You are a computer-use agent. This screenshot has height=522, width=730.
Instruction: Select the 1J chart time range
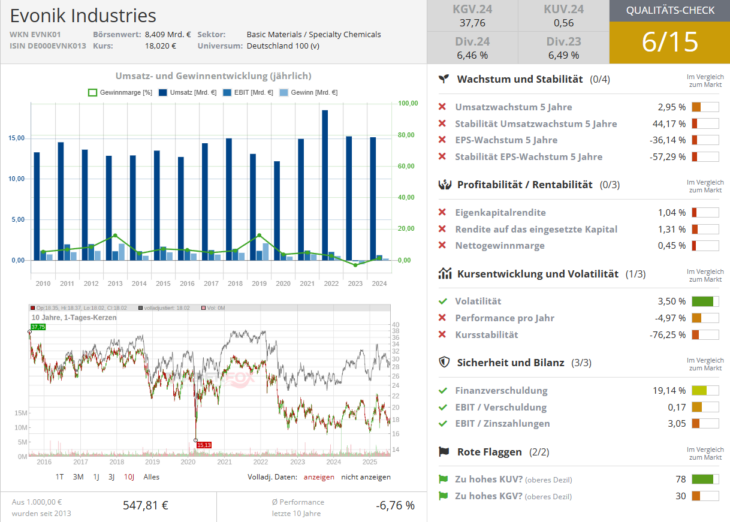96,477
